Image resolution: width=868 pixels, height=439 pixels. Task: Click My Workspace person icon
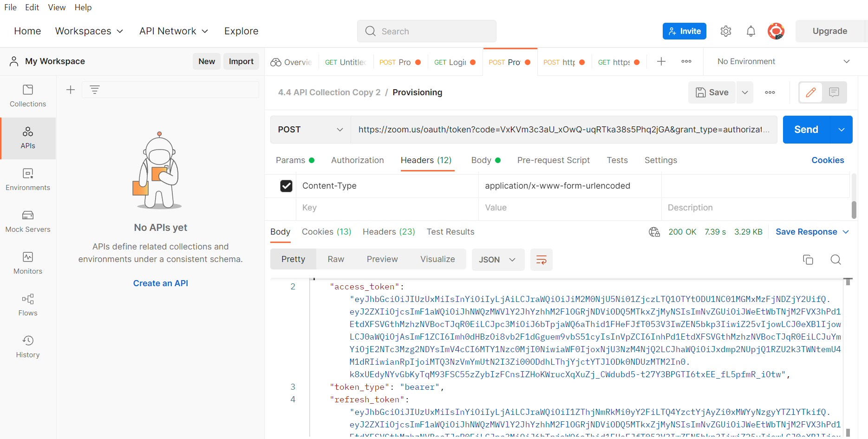pos(14,61)
